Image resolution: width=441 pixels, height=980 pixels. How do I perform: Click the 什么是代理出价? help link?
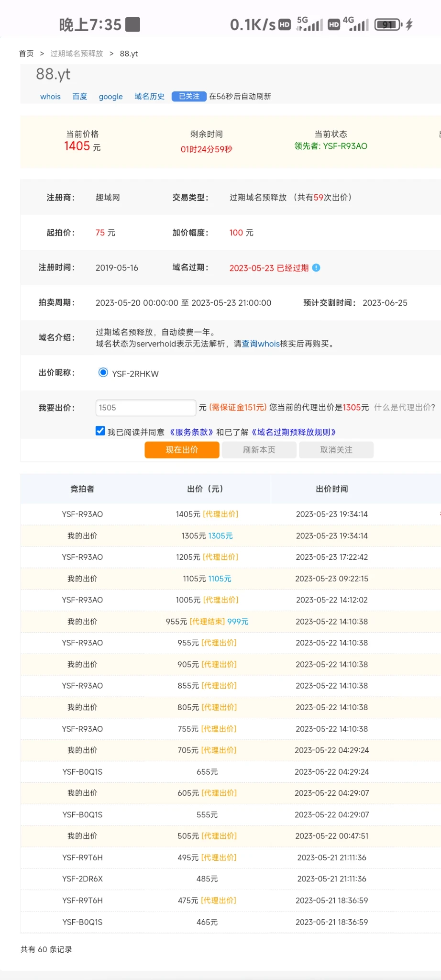click(404, 407)
